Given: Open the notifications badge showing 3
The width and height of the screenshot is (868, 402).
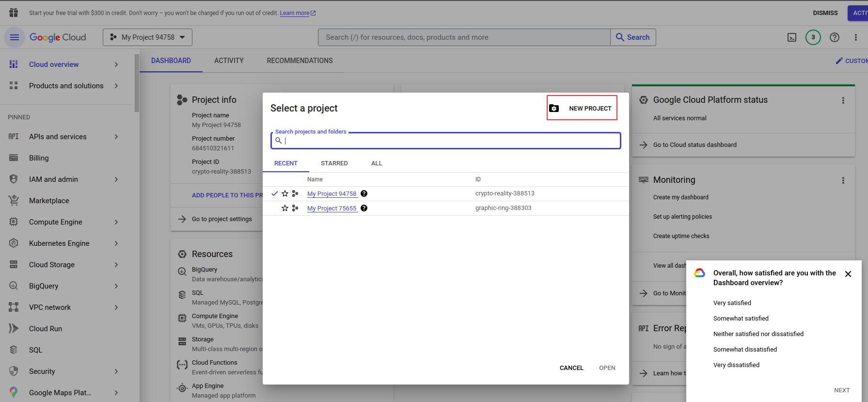Looking at the screenshot, I should tap(813, 37).
